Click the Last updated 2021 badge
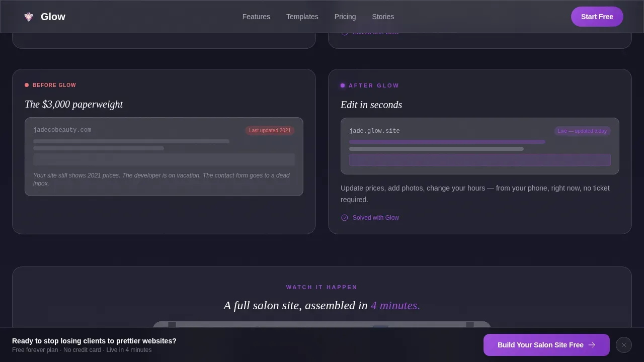The height and width of the screenshot is (362, 644). [x=270, y=130]
